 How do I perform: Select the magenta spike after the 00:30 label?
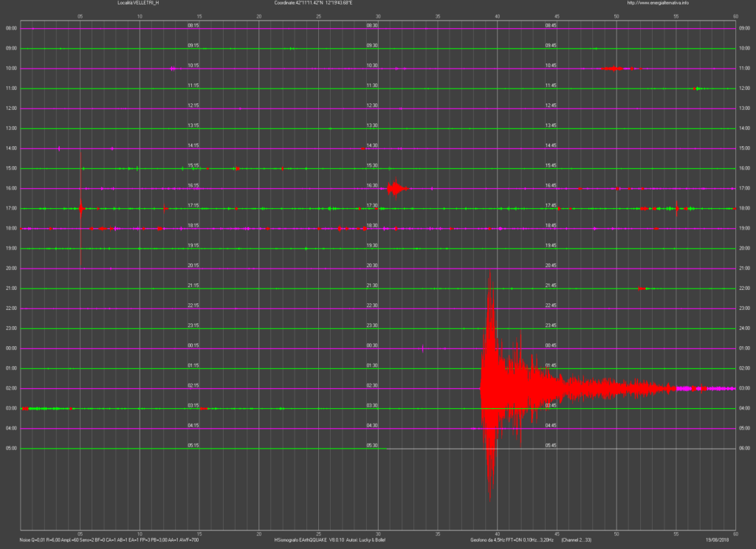click(x=423, y=348)
